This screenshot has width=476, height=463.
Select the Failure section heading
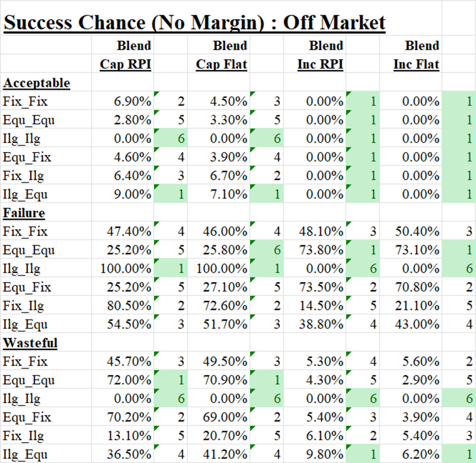(24, 213)
